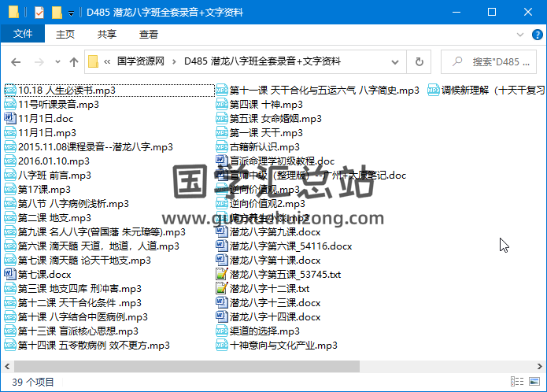Expand the breadcrumb arrow after 国学资源网
The image size is (547, 392).
pyautogui.click(x=174, y=62)
